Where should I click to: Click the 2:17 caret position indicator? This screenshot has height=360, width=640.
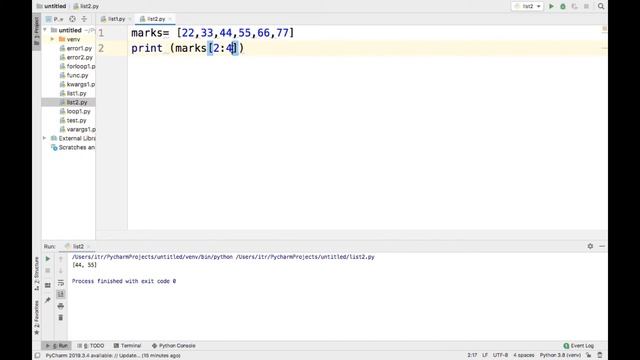tap(472, 355)
